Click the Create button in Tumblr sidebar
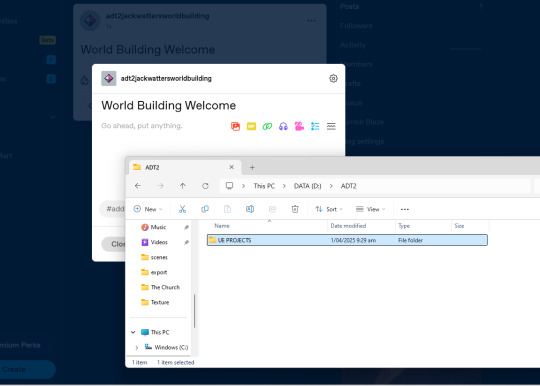This screenshot has height=386, width=540. coord(27,369)
